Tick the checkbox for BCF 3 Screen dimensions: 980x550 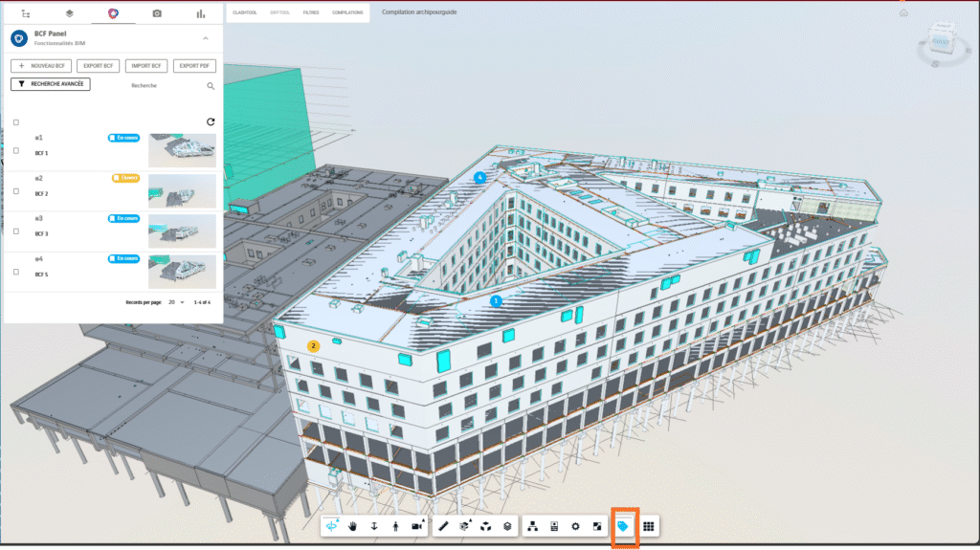coord(15,231)
